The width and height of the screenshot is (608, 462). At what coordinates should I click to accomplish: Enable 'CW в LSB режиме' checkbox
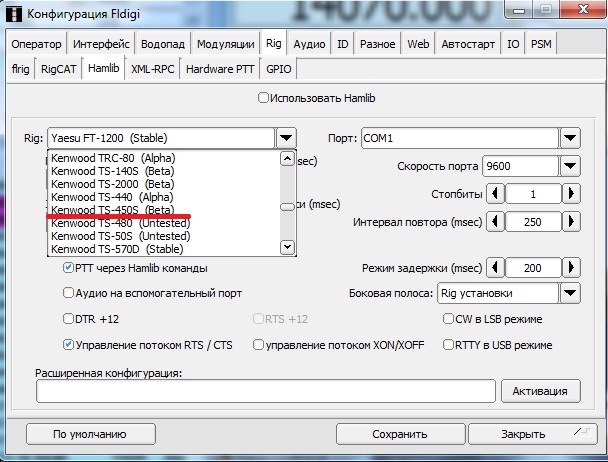click(x=449, y=319)
